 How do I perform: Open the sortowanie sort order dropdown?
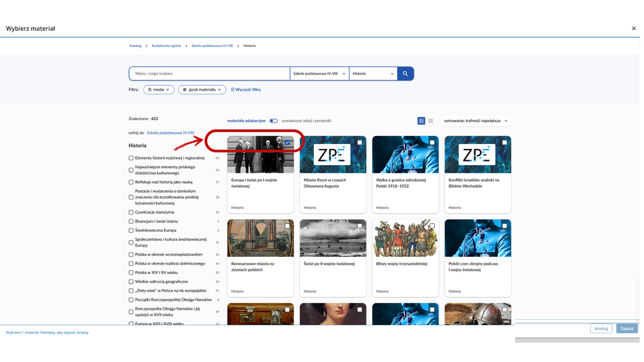click(x=476, y=121)
